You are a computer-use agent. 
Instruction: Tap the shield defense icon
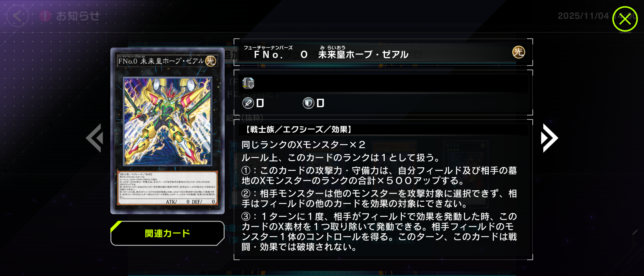click(308, 103)
